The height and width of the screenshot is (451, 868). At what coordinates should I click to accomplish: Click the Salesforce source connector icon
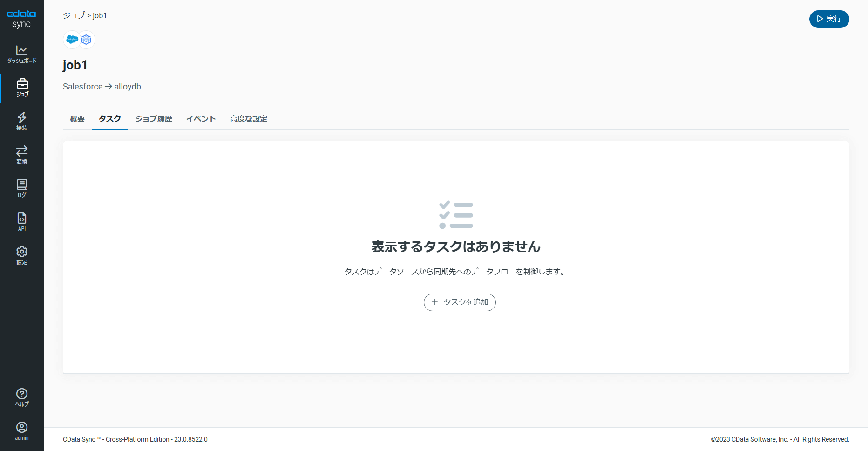click(72, 40)
